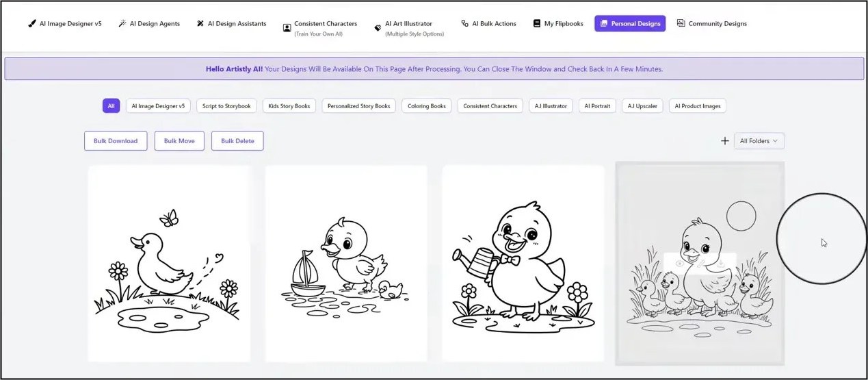Click magic wand icon of AI Design Agents
The image size is (868, 380).
122,23
